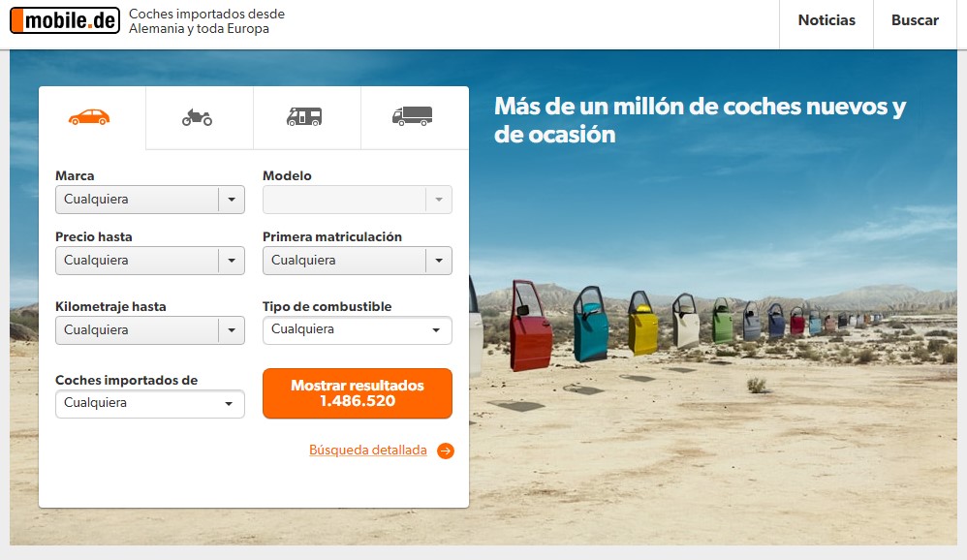Switch to the motorhome tab icon
The width and height of the screenshot is (967, 560).
coord(304,116)
